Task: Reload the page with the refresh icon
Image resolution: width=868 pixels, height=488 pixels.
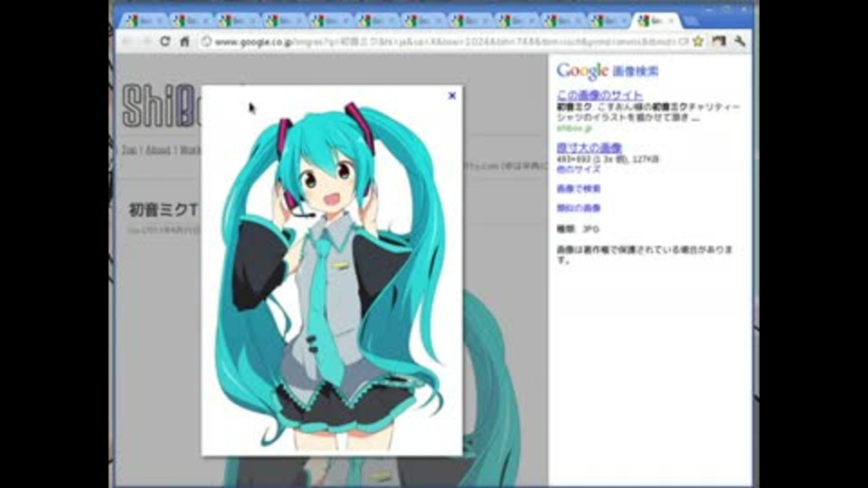Action: (x=165, y=42)
